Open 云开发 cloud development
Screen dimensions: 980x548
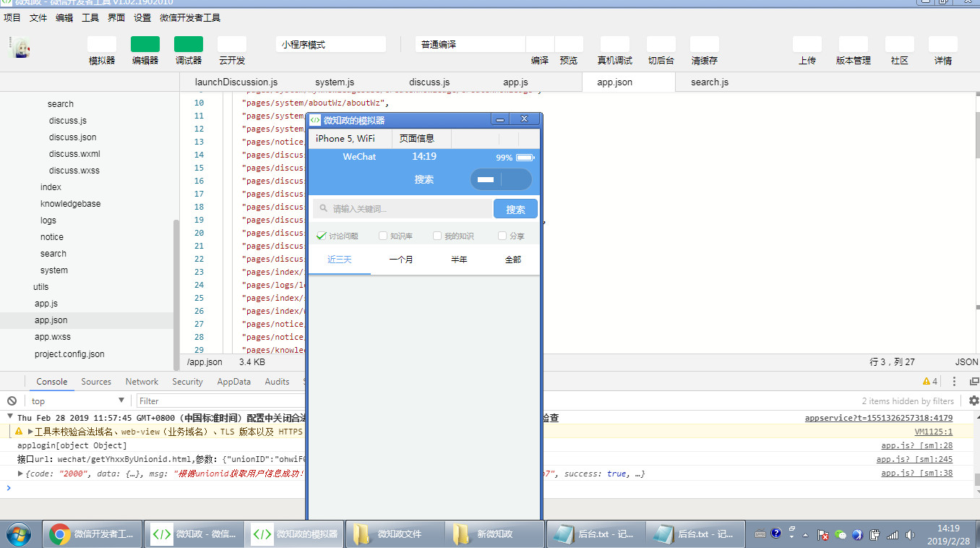(x=232, y=45)
